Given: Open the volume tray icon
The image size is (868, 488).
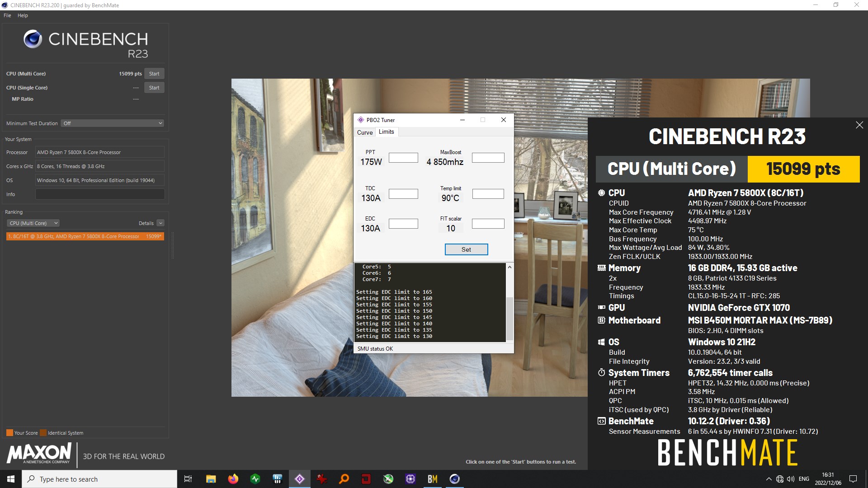Looking at the screenshot, I should 791,479.
